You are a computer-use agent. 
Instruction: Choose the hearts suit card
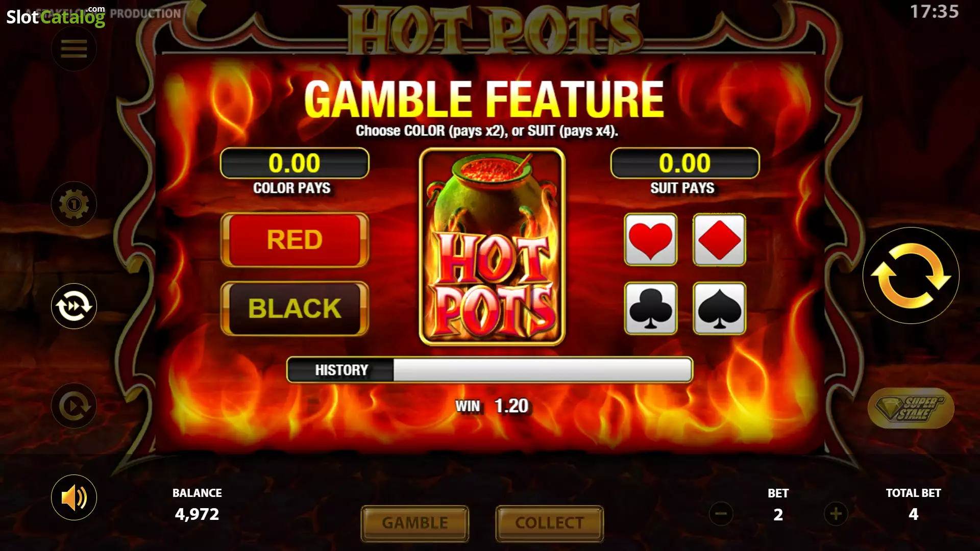[651, 240]
